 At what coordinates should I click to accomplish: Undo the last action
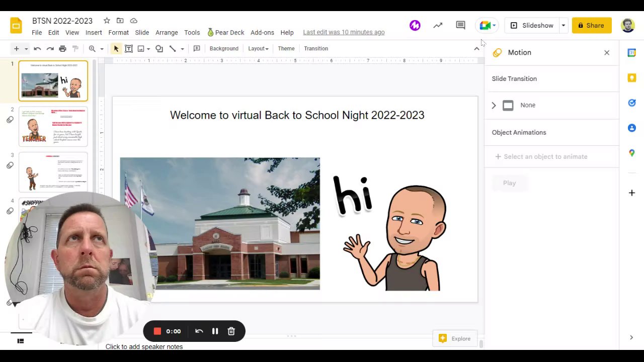[x=37, y=48]
